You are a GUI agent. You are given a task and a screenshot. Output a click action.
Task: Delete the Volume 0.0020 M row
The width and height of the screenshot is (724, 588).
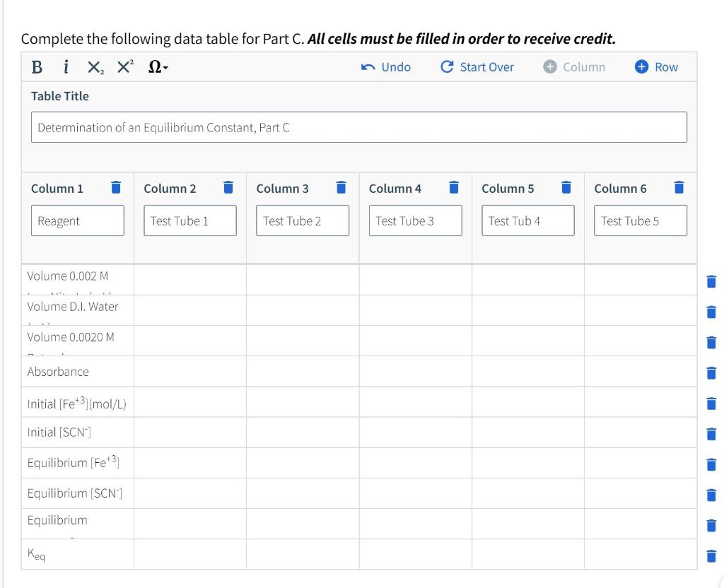[x=711, y=343]
